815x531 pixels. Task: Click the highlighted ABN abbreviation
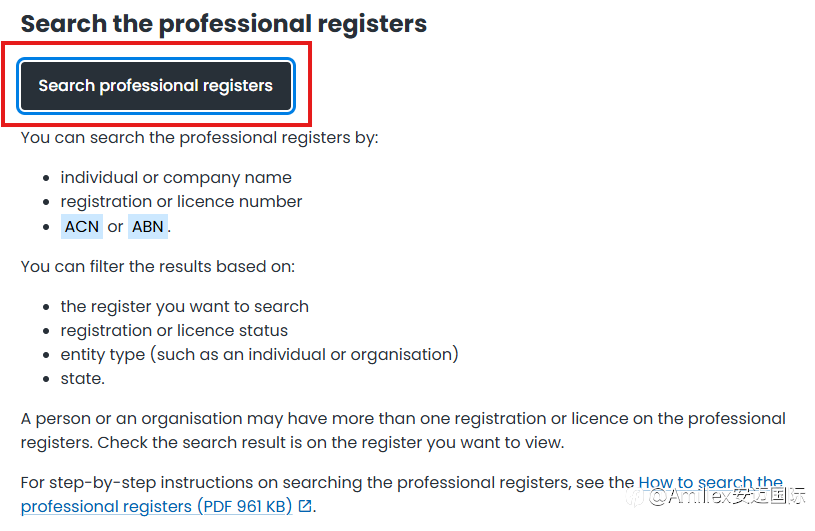pos(147,226)
